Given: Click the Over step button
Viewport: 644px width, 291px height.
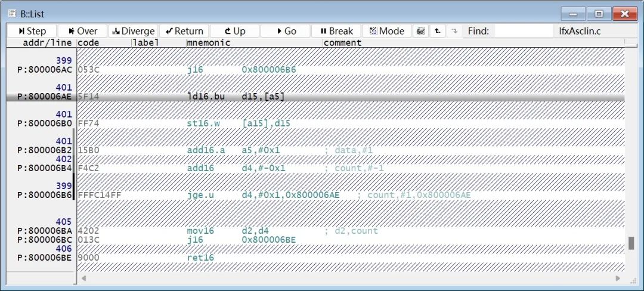Looking at the screenshot, I should coord(82,31).
